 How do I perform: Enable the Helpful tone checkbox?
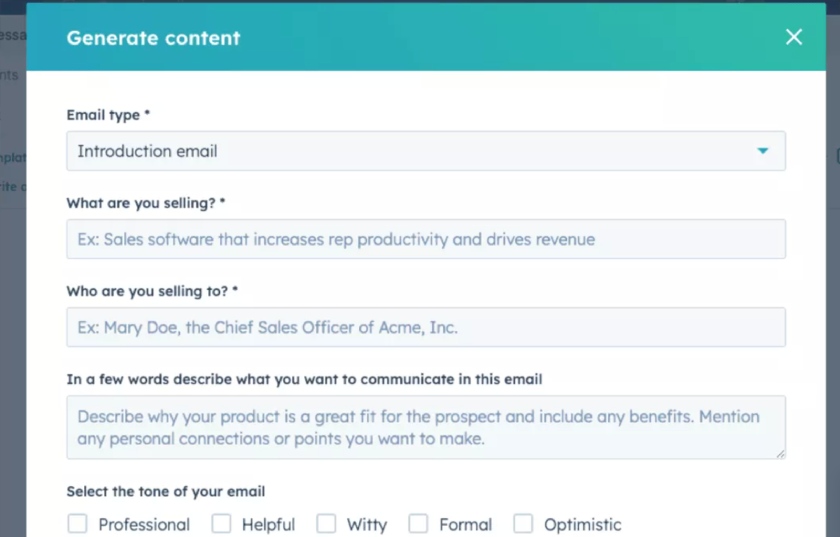pyautogui.click(x=221, y=524)
